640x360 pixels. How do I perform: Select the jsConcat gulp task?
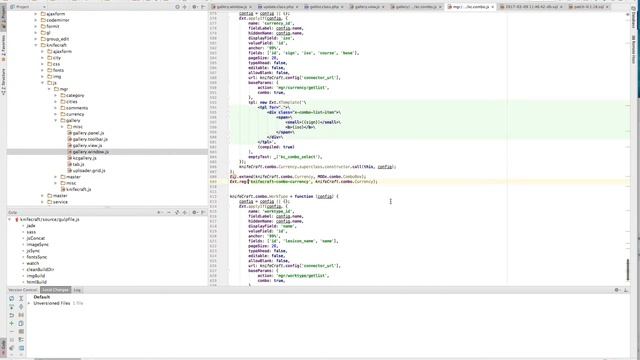coord(36,238)
